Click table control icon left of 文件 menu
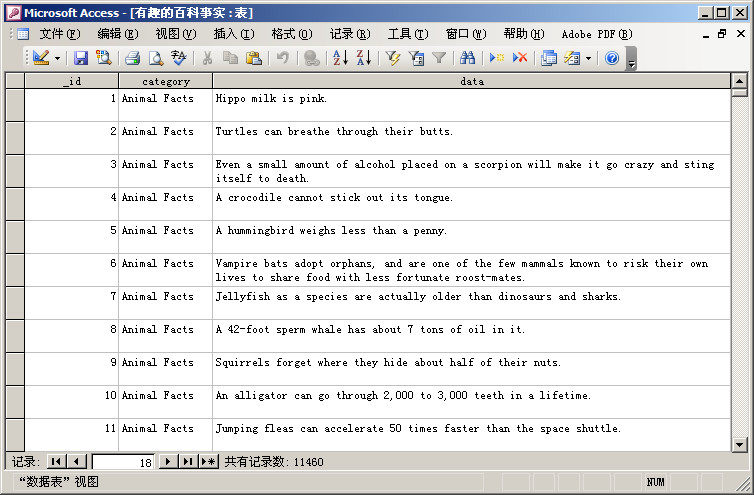 (23, 34)
